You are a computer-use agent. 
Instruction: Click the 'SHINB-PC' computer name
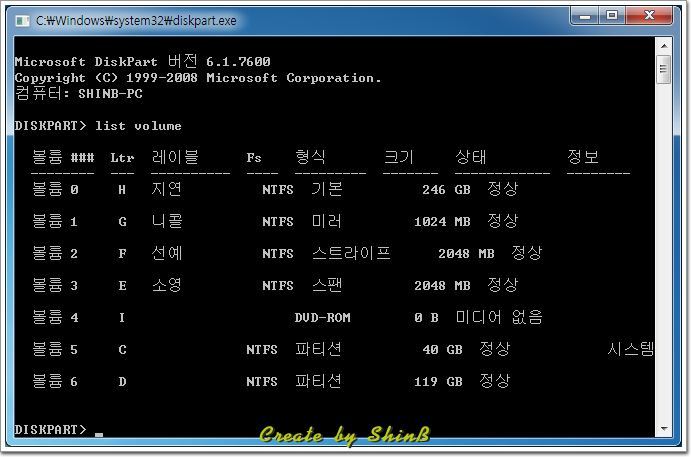click(x=111, y=94)
